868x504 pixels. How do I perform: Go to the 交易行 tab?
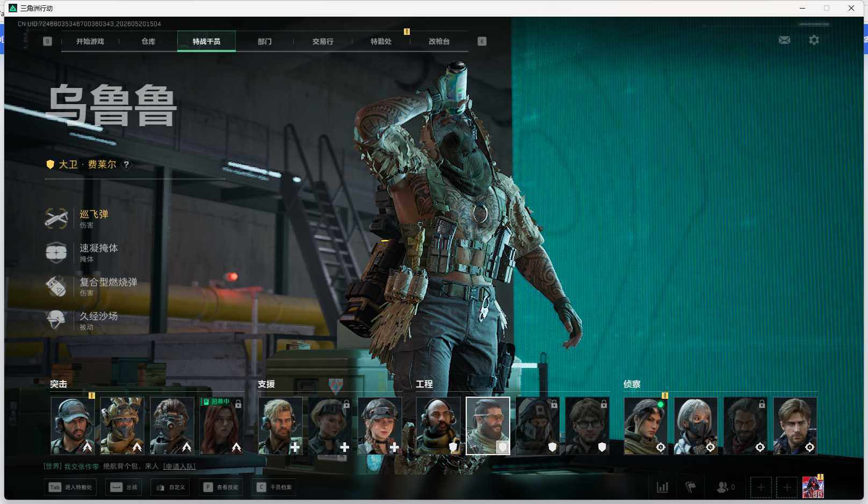(x=323, y=41)
